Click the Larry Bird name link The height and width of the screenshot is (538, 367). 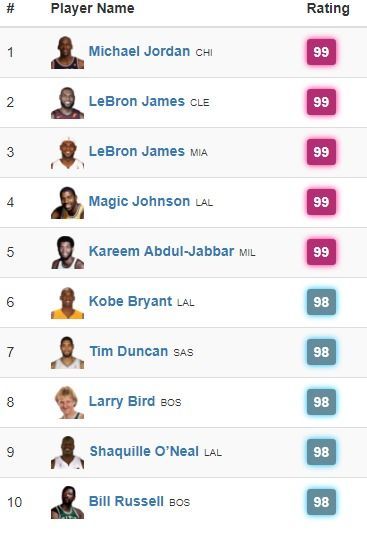coord(122,401)
